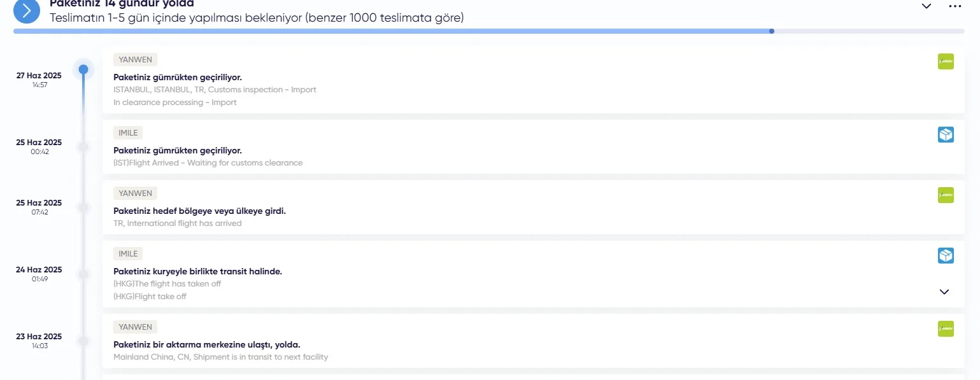Click the 'Paketiniz bir aktarma merkezine ulaştı' event

pos(206,344)
